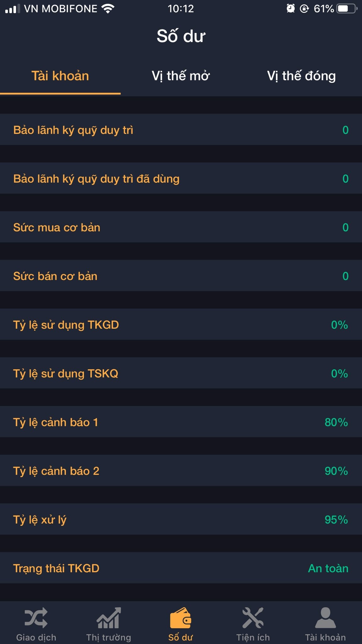Switch to the Vị thế đóng tab

301,76
